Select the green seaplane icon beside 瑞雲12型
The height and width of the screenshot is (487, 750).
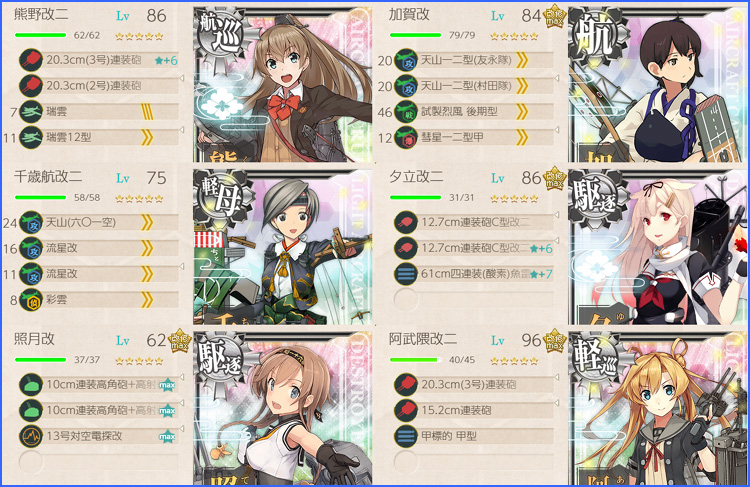pyautogui.click(x=31, y=137)
